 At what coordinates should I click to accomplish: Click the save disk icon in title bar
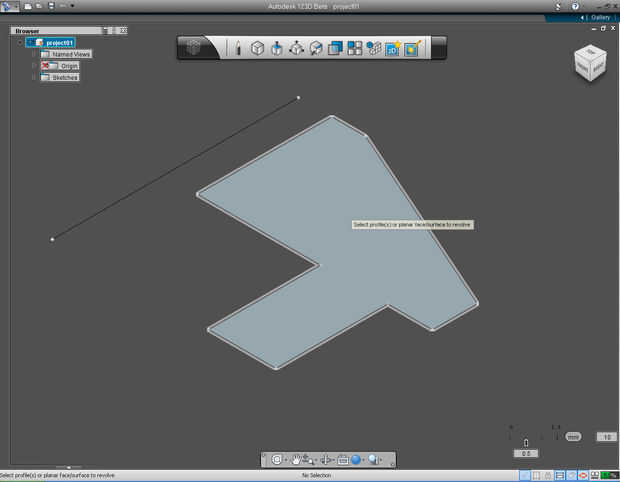coord(51,6)
